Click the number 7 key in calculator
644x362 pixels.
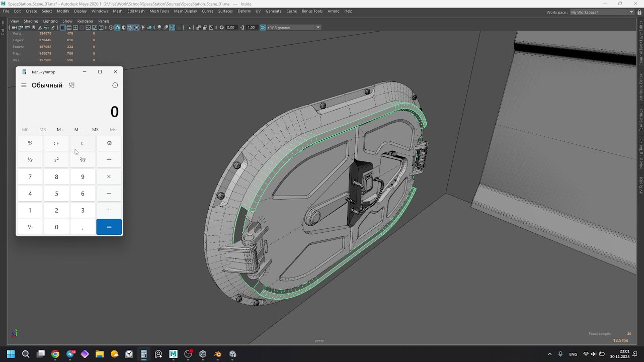30,176
